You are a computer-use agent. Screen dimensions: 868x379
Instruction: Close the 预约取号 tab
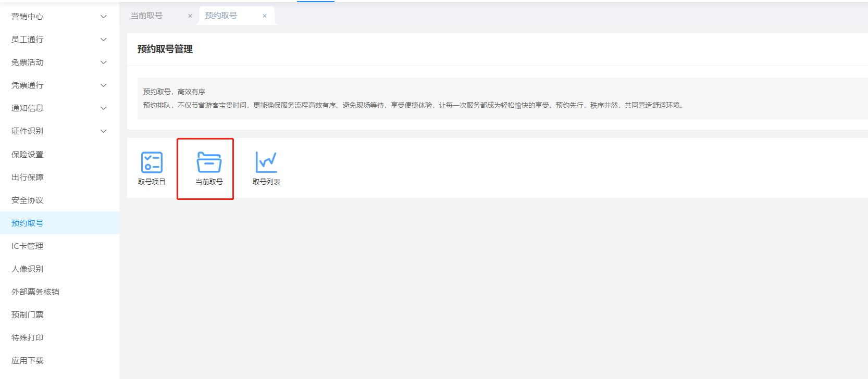tap(265, 16)
